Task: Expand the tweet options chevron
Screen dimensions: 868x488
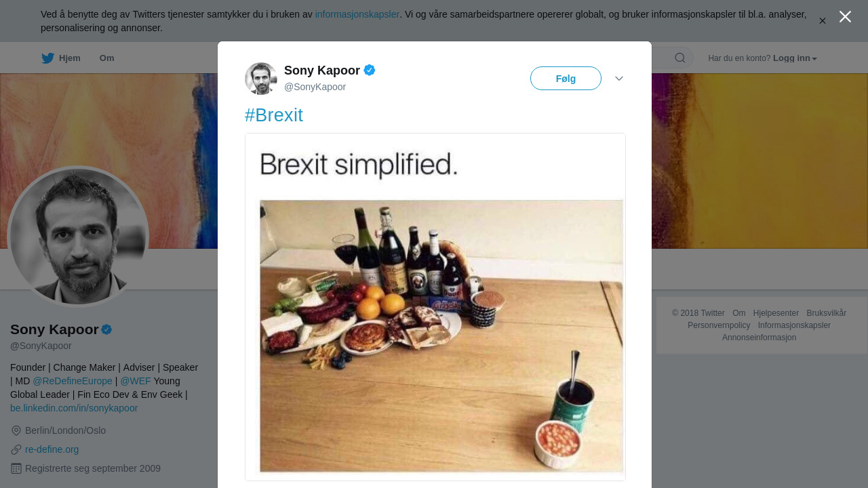Action: tap(619, 79)
